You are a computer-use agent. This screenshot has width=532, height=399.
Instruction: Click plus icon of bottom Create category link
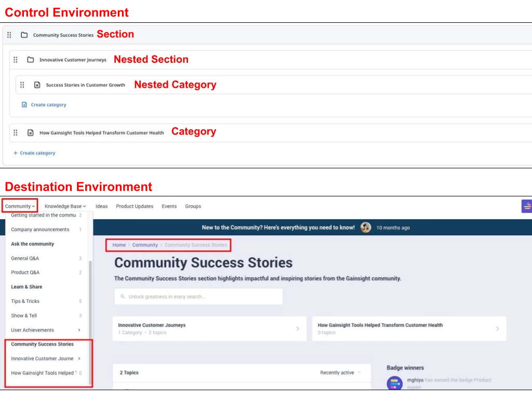pos(15,153)
